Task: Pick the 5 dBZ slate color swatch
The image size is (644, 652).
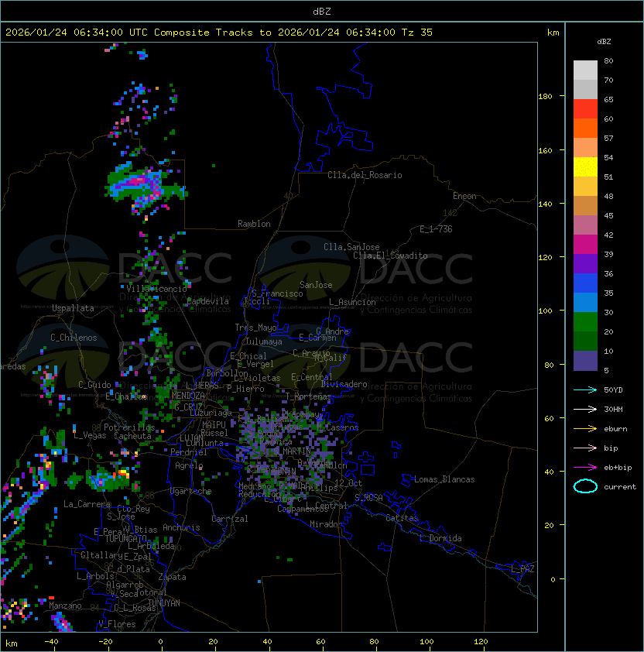Action: point(585,361)
